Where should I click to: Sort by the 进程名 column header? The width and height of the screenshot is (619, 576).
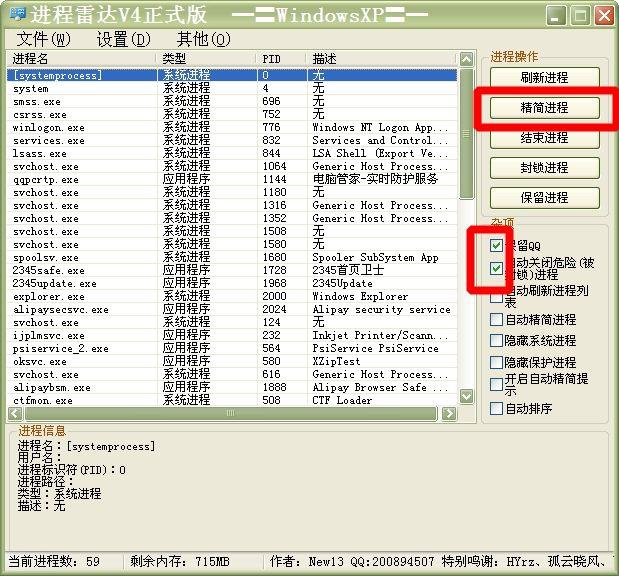81,59
